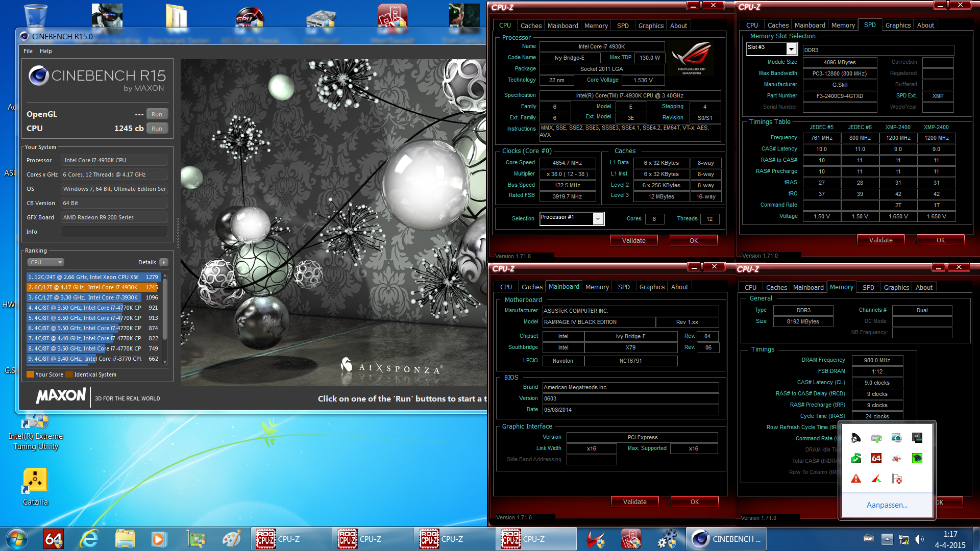Click the gears icon in the taskbar

click(x=667, y=539)
